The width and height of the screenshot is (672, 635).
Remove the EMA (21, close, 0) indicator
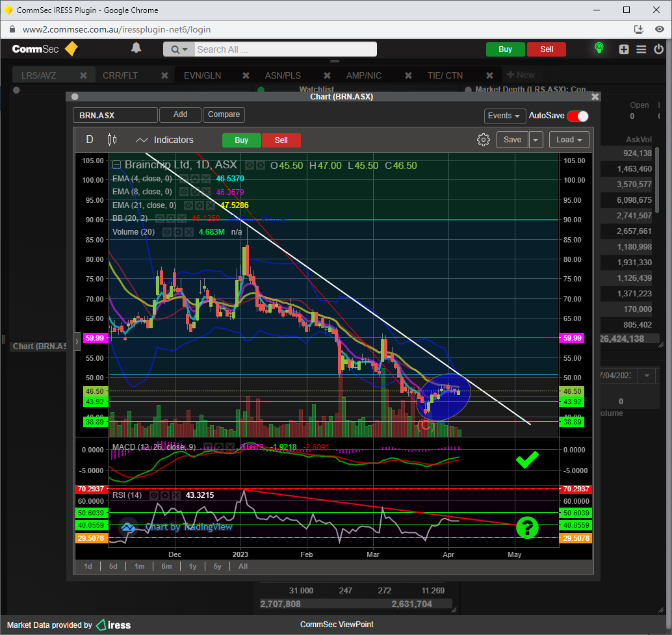click(x=210, y=205)
